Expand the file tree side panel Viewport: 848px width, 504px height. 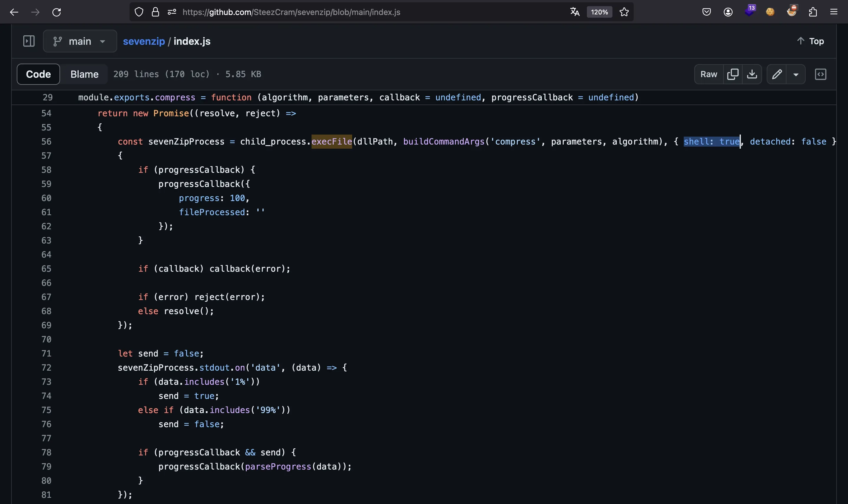[29, 41]
